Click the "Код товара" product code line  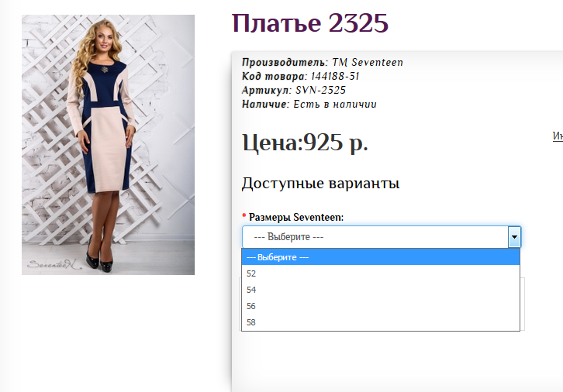coord(301,77)
